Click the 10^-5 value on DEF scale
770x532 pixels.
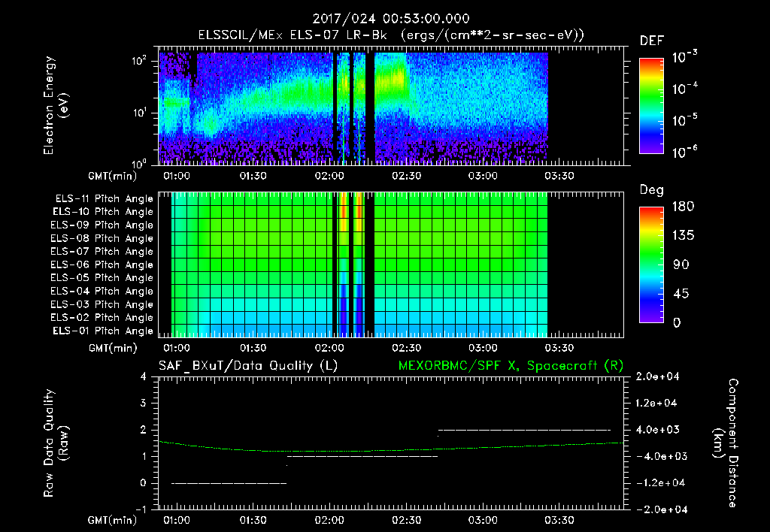(684, 120)
